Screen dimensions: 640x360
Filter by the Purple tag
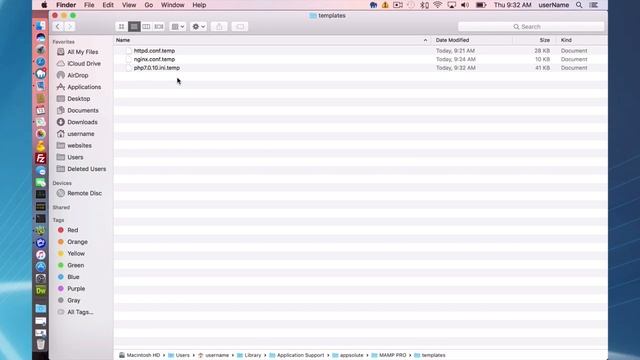point(76,289)
